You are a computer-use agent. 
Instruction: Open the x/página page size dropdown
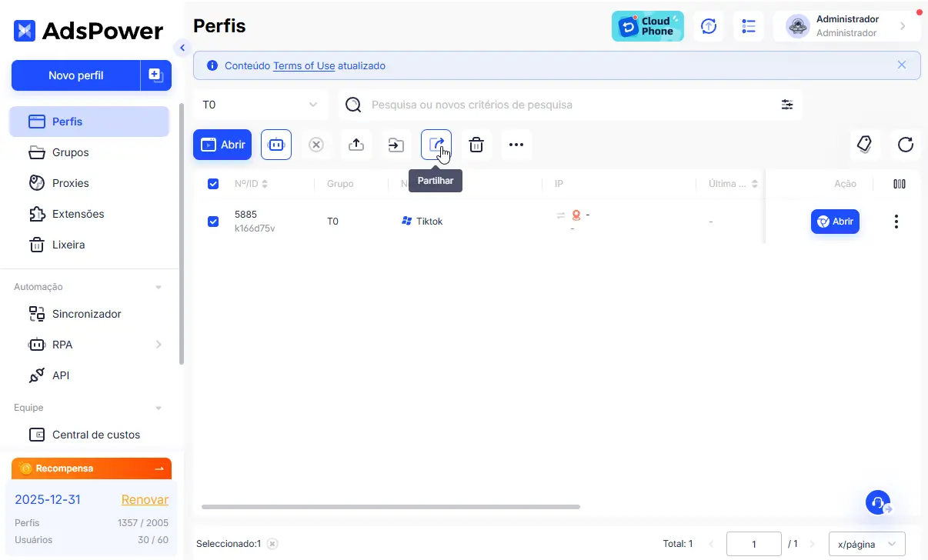pyautogui.click(x=866, y=544)
